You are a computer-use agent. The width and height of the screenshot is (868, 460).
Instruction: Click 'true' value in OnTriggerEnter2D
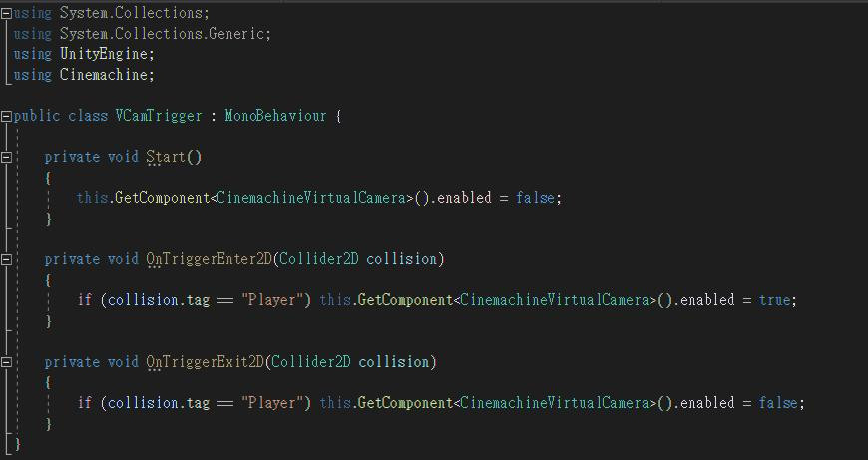775,300
